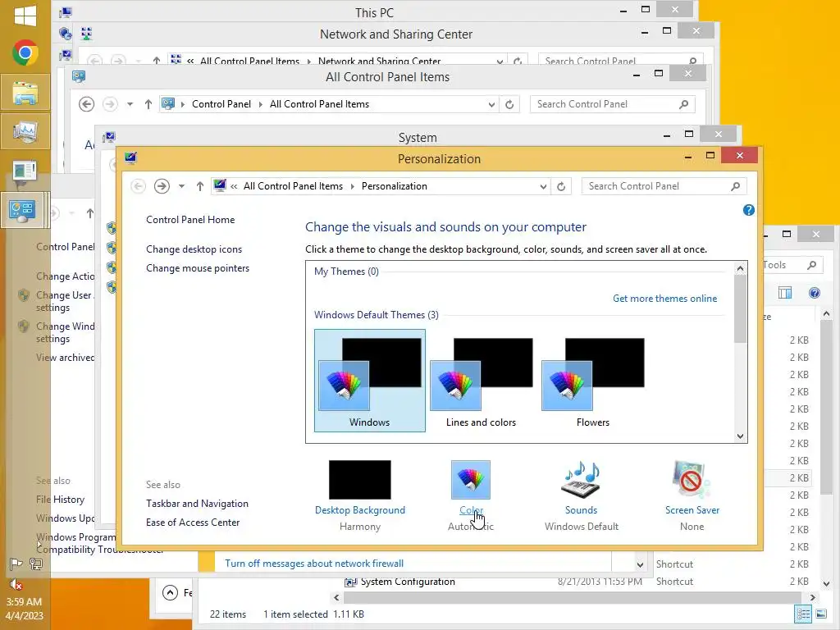Click Action Center flag tray icon
This screenshot has width=840, height=630.
click(x=16, y=564)
